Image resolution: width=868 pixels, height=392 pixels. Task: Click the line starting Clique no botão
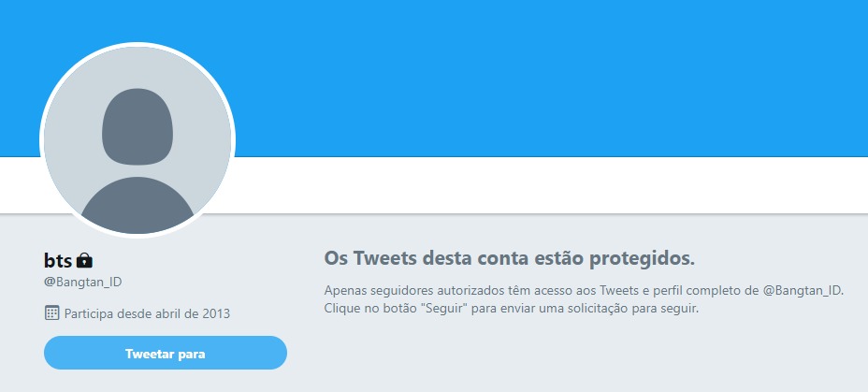coord(512,308)
